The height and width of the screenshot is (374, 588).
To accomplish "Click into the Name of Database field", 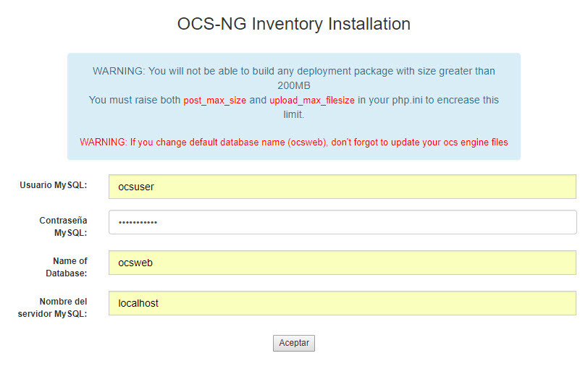I will [x=343, y=263].
